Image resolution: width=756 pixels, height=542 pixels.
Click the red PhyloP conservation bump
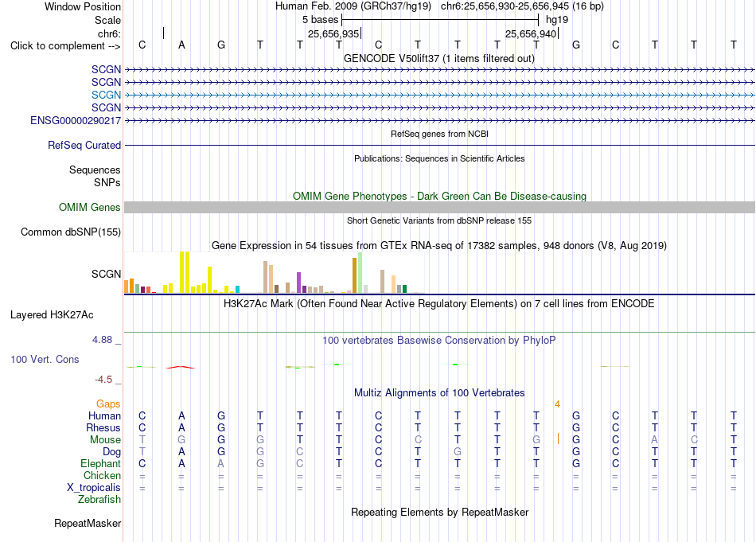(181, 368)
